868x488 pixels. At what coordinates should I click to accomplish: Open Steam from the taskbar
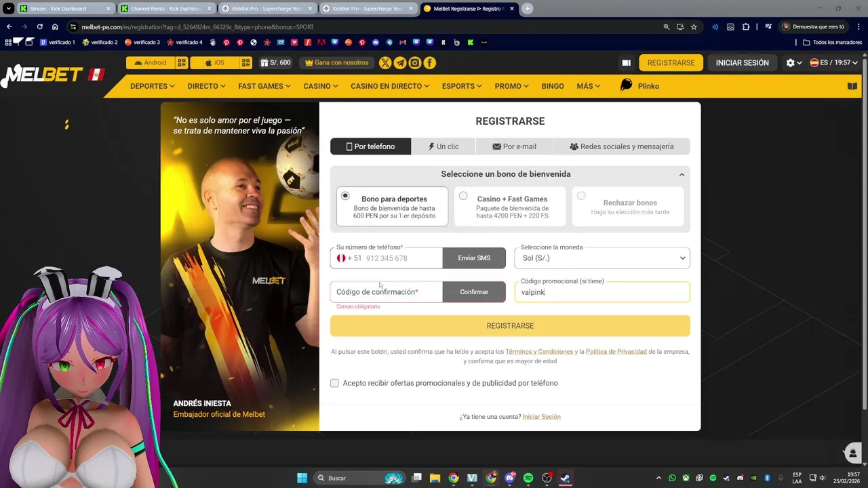(564, 478)
